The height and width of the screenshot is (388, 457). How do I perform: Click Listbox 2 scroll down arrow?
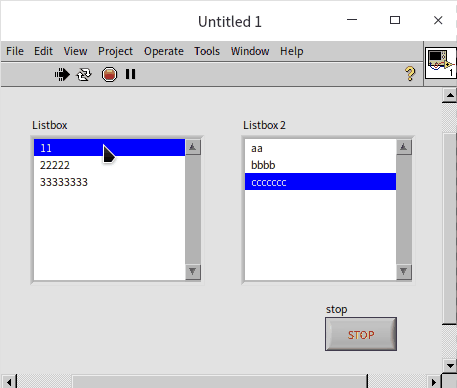pos(404,272)
